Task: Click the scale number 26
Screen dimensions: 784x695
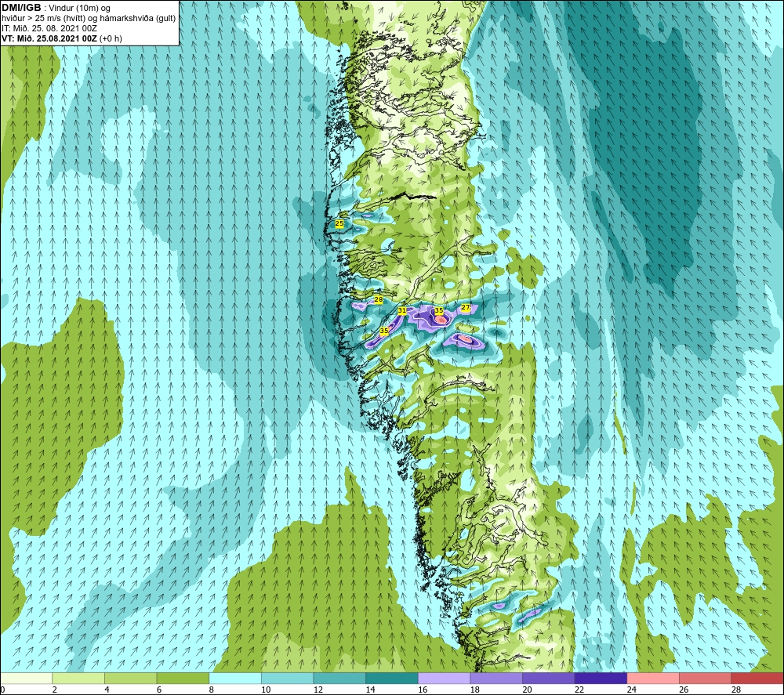Action: tap(684, 690)
